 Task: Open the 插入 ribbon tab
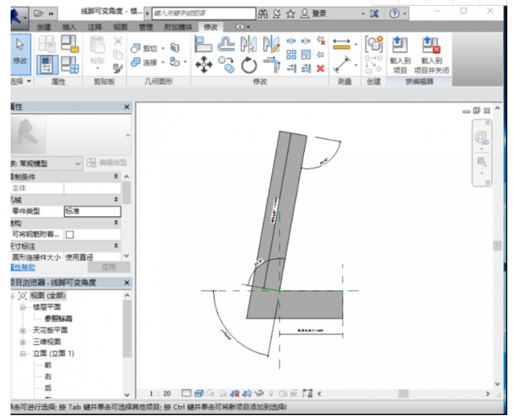pos(70,27)
